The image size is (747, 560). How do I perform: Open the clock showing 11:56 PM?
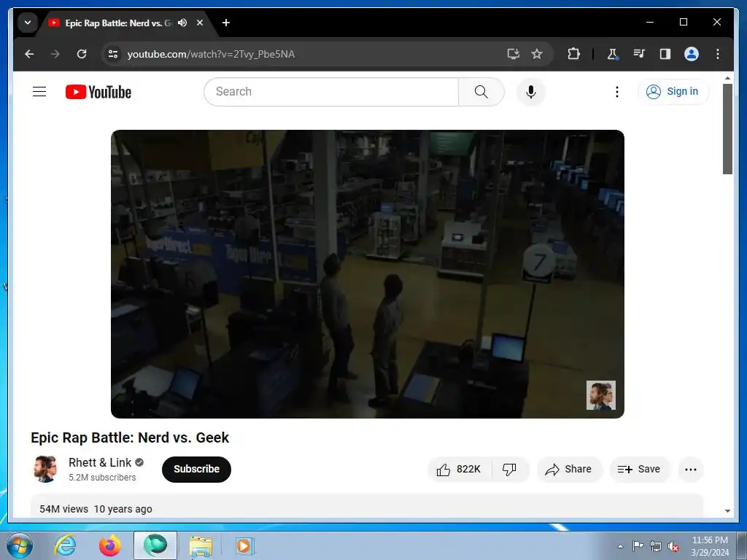pos(710,546)
